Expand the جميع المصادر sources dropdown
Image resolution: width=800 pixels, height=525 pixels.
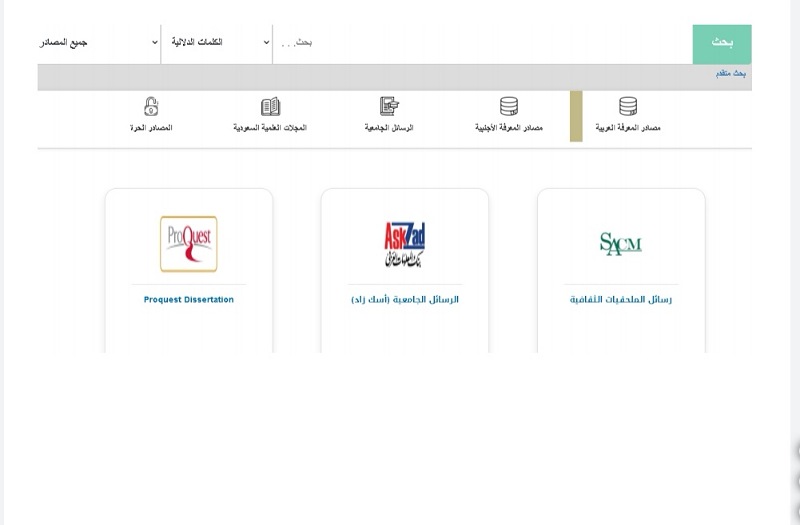pyautogui.click(x=98, y=42)
